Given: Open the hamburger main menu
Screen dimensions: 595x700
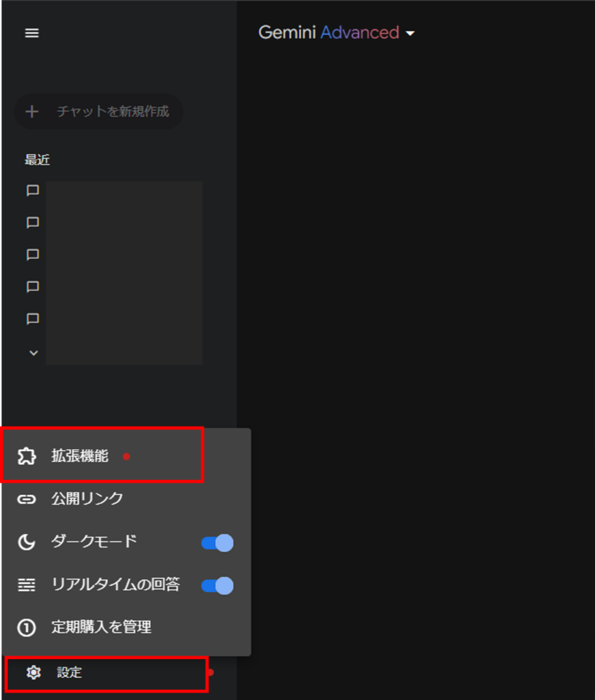Looking at the screenshot, I should (31, 33).
